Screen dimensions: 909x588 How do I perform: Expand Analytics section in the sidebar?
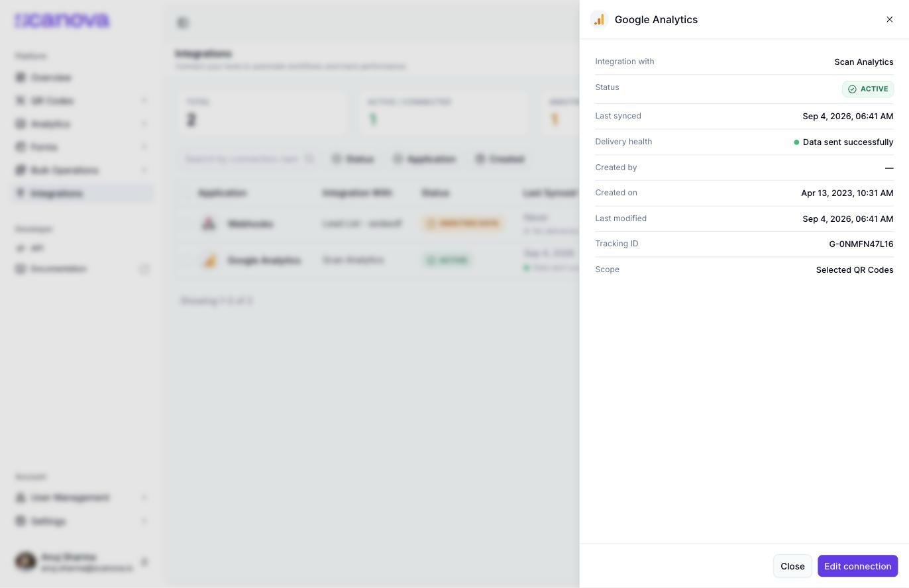[82, 124]
